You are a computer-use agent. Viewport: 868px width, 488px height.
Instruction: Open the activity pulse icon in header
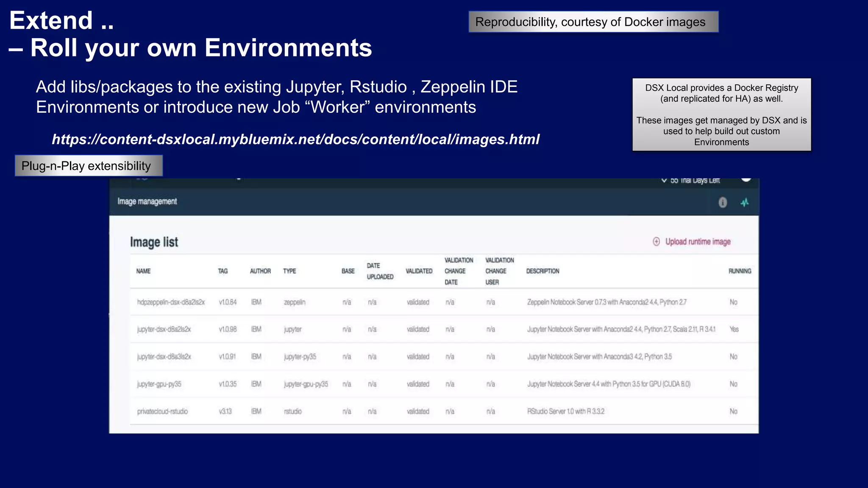pyautogui.click(x=745, y=202)
